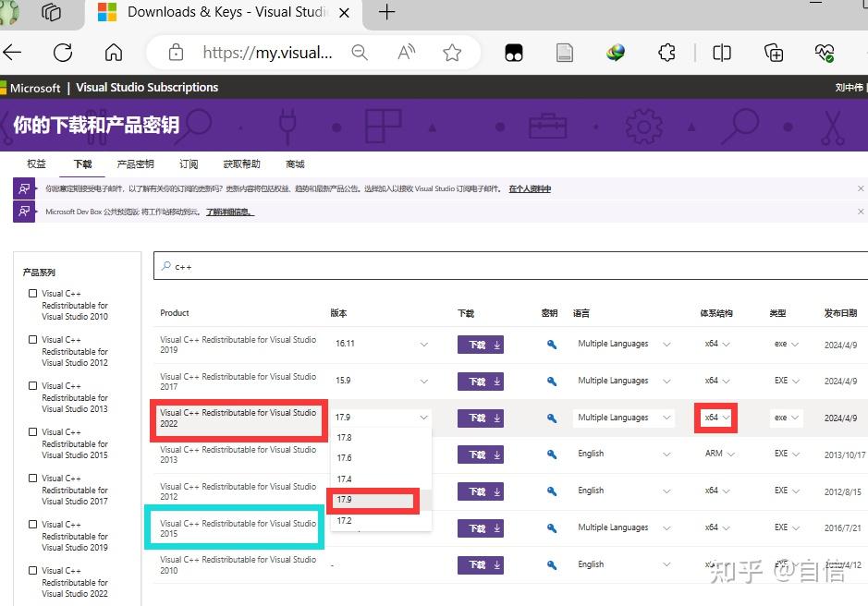This screenshot has height=606, width=868.
Task: Check Visual C++ Redistributable for Visual Studio 2015
Action: click(32, 432)
